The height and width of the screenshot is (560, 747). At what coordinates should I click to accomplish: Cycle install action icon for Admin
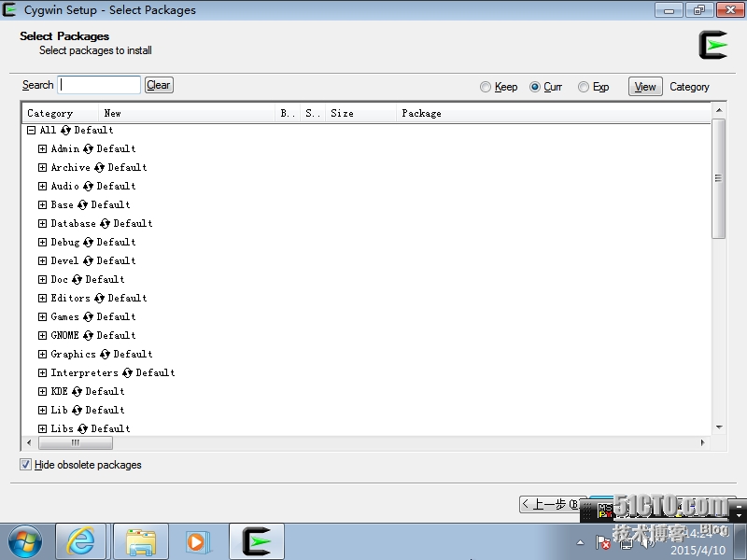(88, 149)
